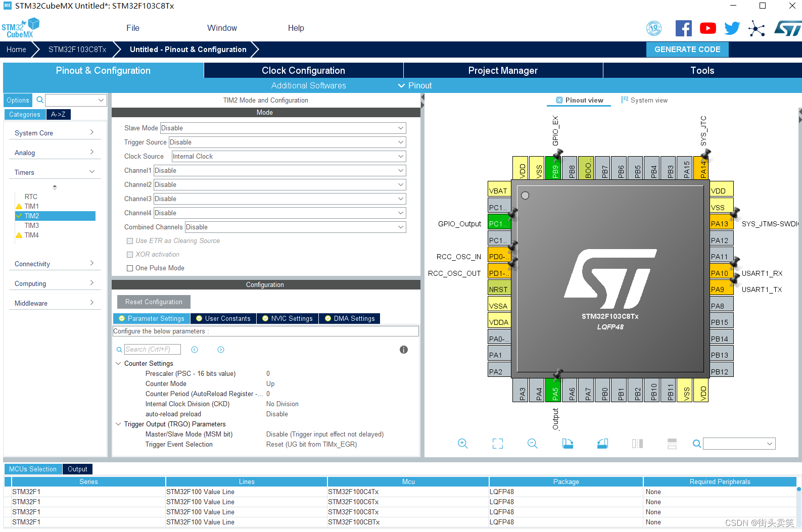Rotate the chip view clockwise
The image size is (802, 532).
[x=568, y=444]
